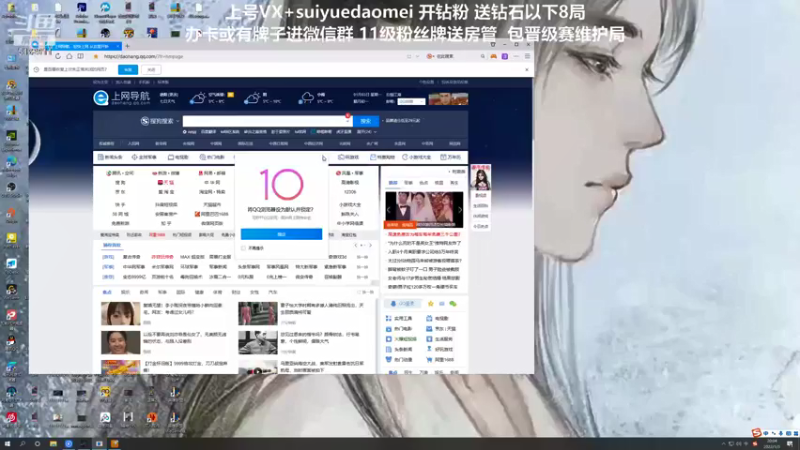Screen dimensions: 800x450
Task: Open the 阿里巴巴1688 link
Action: click(212, 214)
